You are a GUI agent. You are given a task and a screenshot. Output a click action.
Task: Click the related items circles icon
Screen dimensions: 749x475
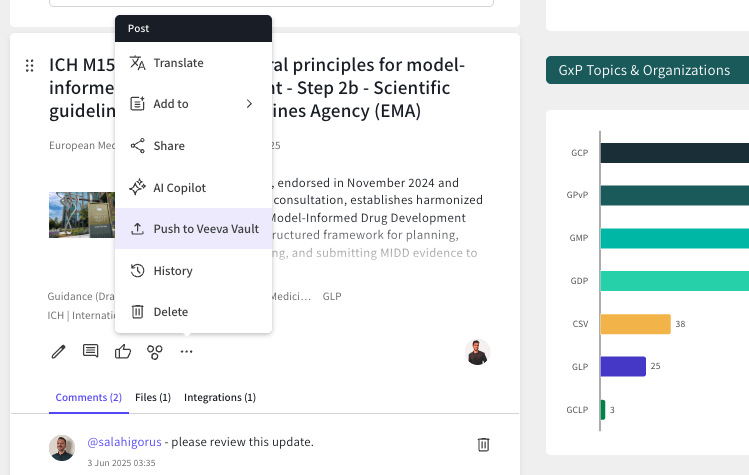pos(155,351)
